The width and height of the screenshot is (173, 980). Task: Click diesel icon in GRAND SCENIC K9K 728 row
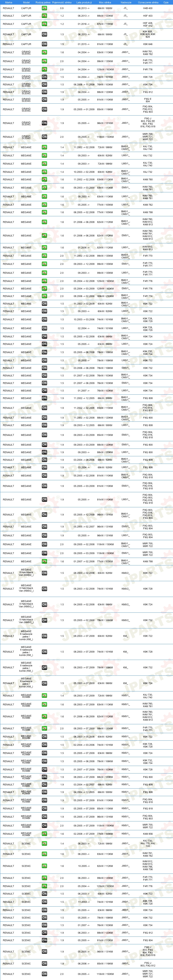(44, 77)
